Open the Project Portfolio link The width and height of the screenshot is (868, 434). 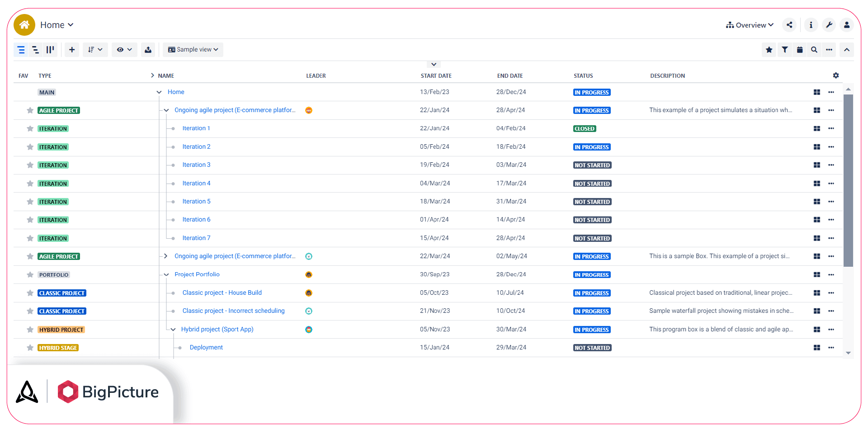coord(197,274)
